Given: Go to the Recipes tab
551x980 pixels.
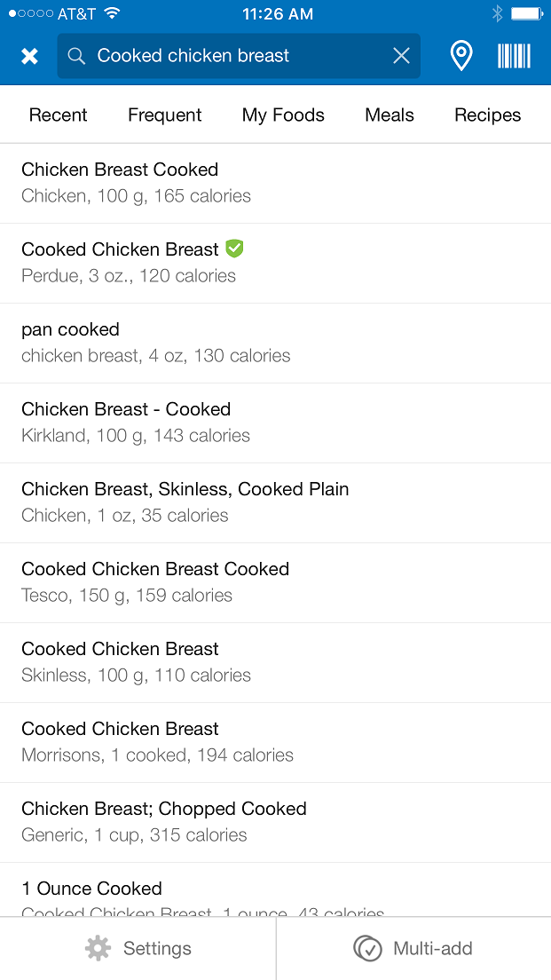Looking at the screenshot, I should coord(487,115).
